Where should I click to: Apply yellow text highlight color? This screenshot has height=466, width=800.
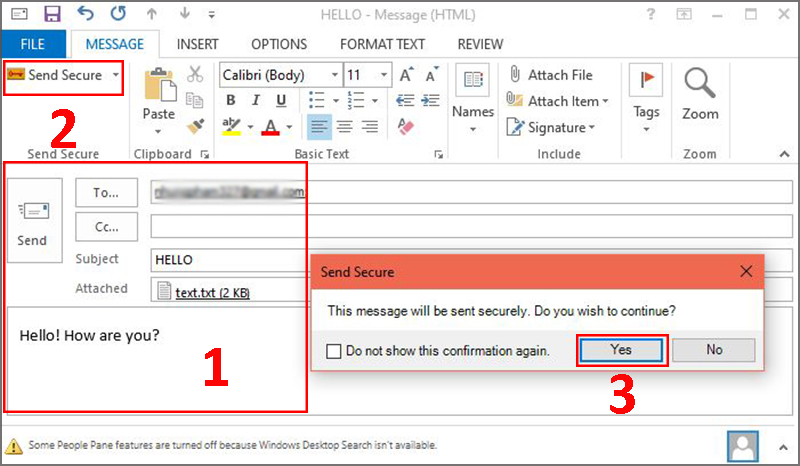pyautogui.click(x=231, y=126)
